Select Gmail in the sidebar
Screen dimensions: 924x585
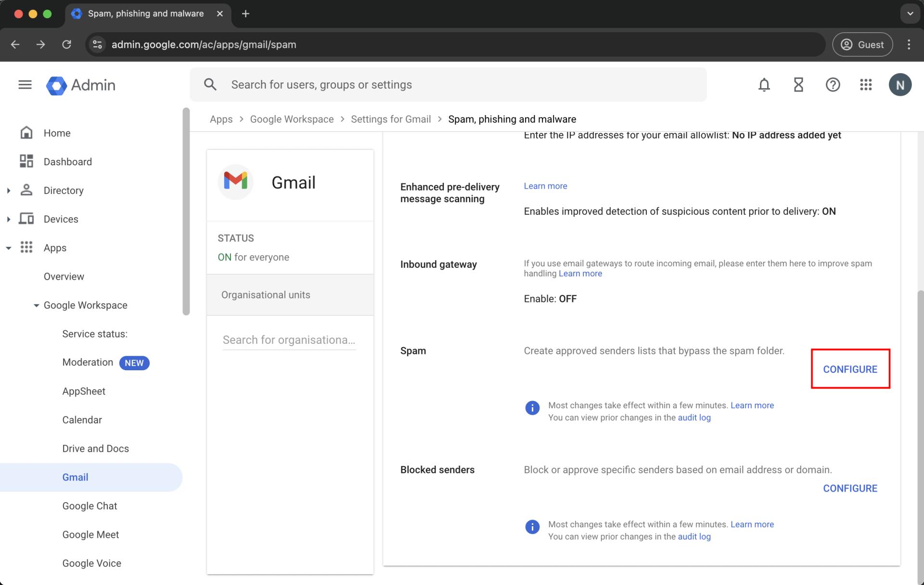91,477
